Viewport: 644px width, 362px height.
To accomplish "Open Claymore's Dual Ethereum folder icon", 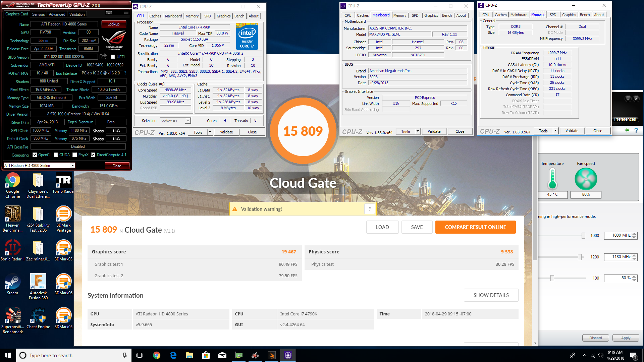I will pyautogui.click(x=38, y=185).
